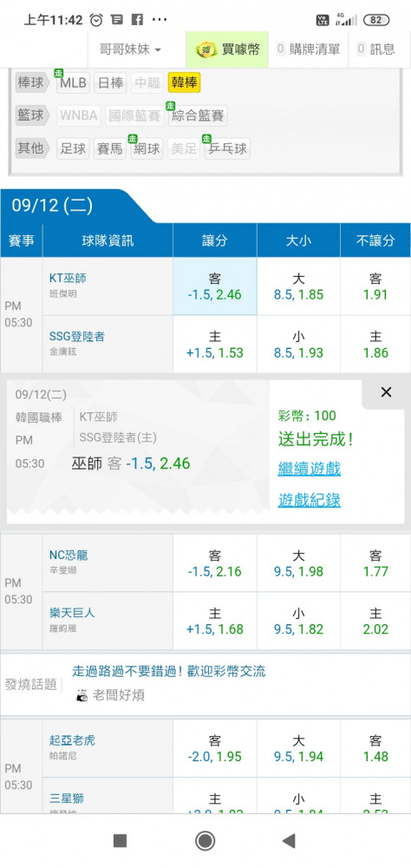The image size is (411, 868).
Task: Switch to the MLB league tab
Action: point(73,83)
